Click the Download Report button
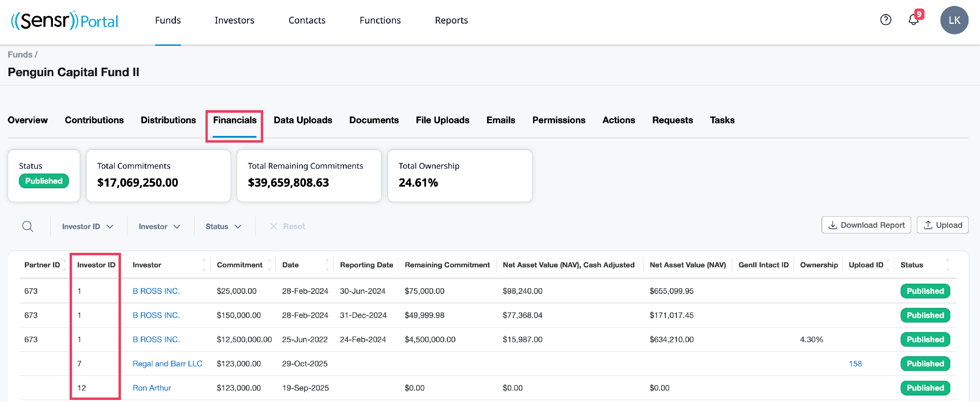Viewport: 980px width, 402px height. [x=866, y=225]
